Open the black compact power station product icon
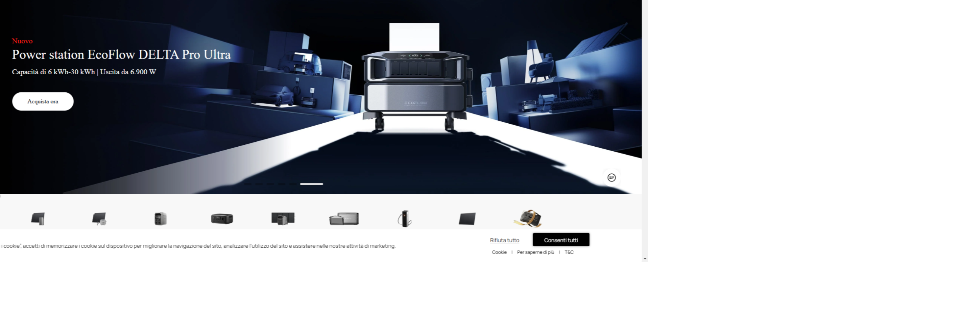Screen dimensions: 980x319 tap(222, 219)
